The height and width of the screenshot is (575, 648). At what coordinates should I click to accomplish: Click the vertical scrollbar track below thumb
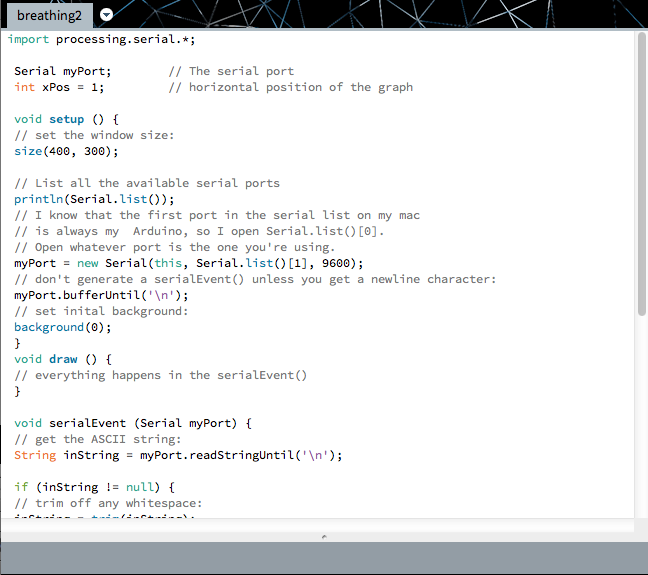[x=641, y=420]
